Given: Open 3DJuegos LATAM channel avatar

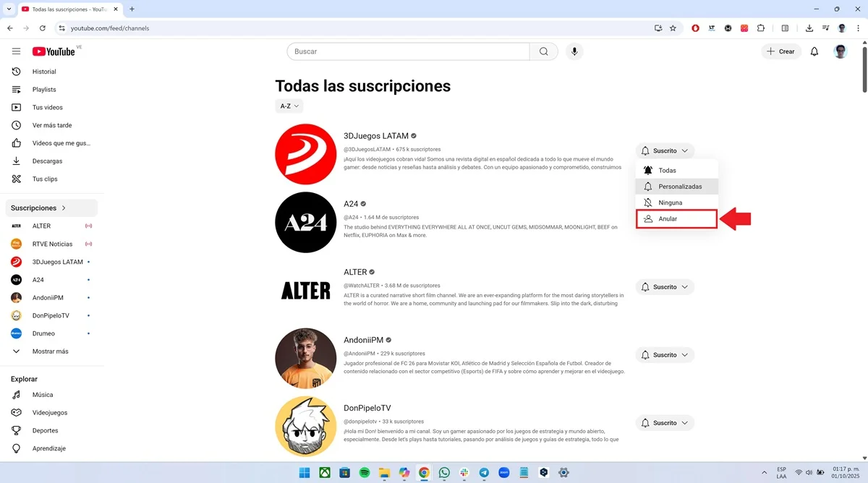Looking at the screenshot, I should tap(306, 154).
